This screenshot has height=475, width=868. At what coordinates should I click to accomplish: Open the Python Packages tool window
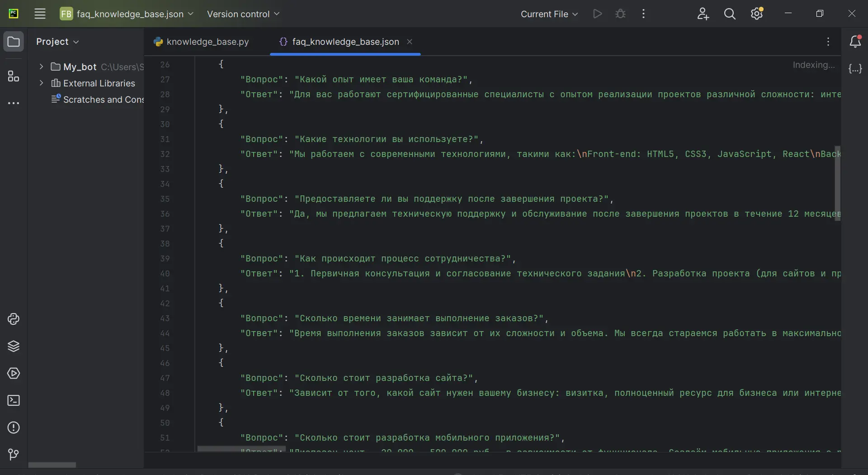[14, 346]
